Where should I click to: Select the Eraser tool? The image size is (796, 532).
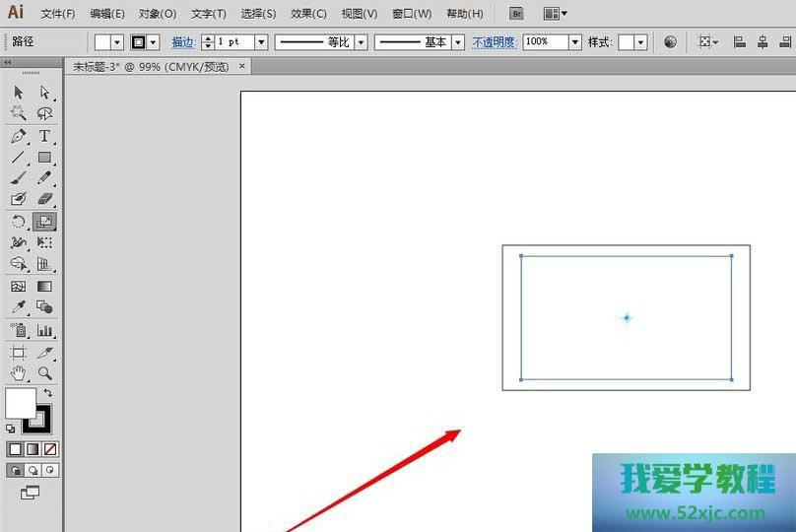[x=44, y=200]
